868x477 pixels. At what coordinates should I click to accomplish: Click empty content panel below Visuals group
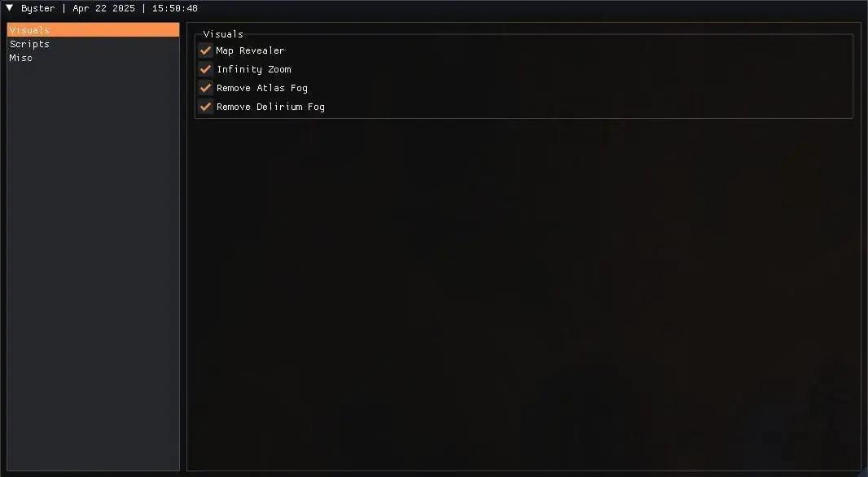point(524,293)
